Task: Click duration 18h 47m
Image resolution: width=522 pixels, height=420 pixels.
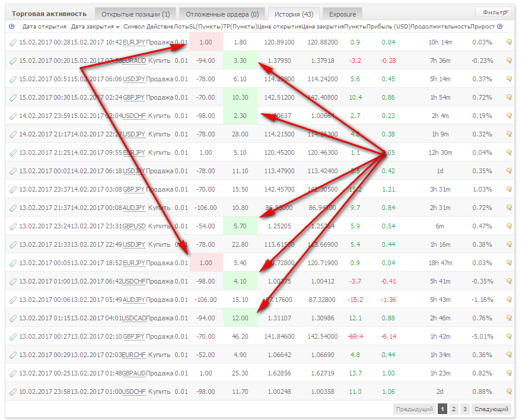Action: pyautogui.click(x=440, y=263)
